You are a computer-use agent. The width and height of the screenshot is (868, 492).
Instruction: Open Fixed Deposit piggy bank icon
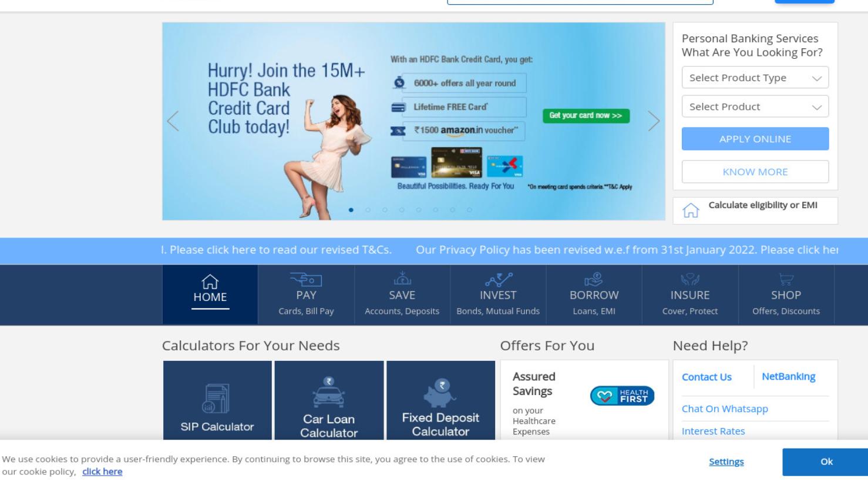[440, 393]
